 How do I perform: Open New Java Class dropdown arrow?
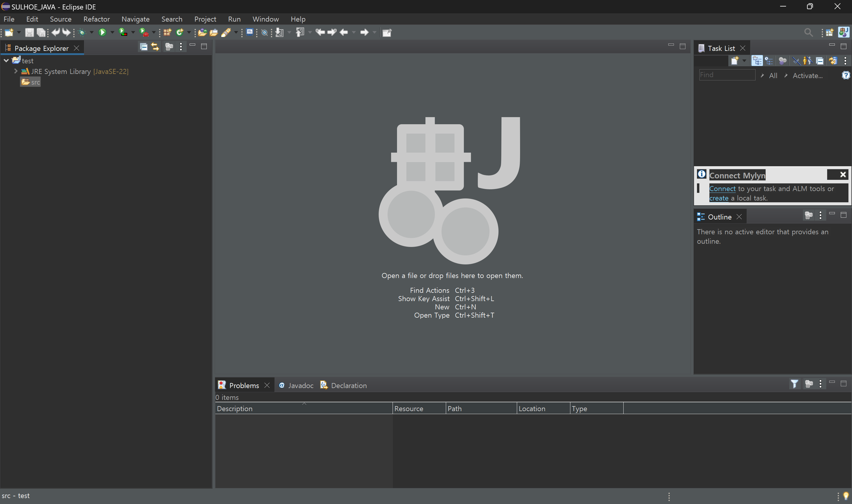(x=189, y=32)
